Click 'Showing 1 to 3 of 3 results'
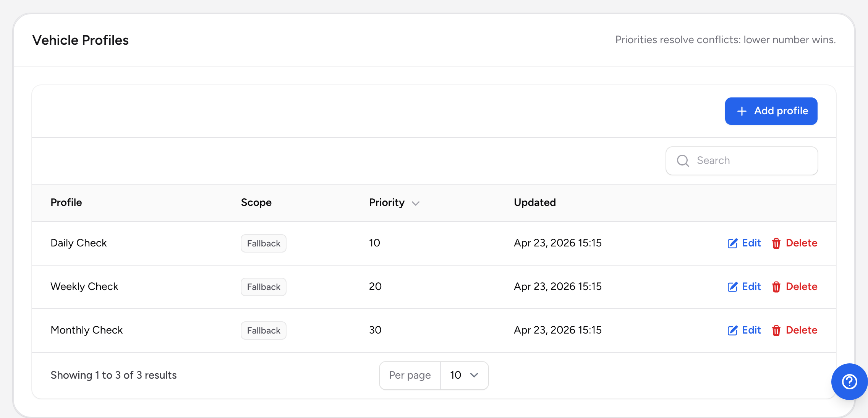 tap(114, 375)
